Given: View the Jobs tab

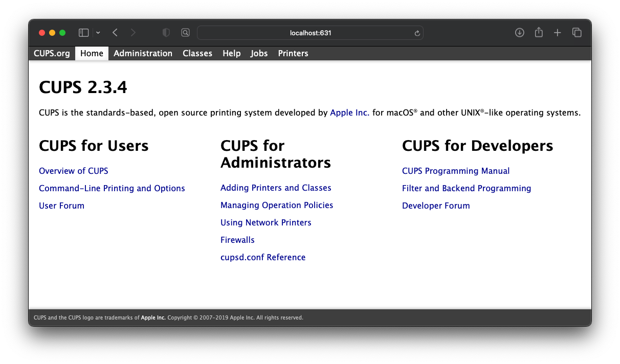Looking at the screenshot, I should pyautogui.click(x=259, y=53).
